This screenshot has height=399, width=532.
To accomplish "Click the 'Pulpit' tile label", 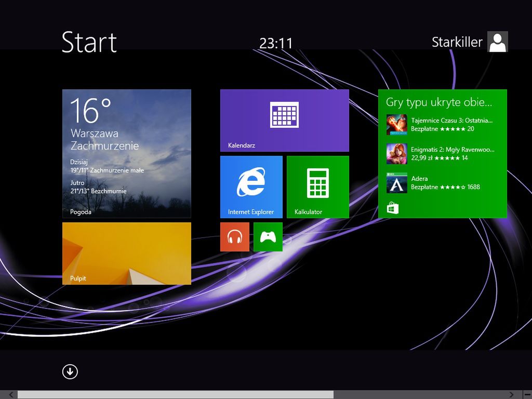I will [78, 278].
